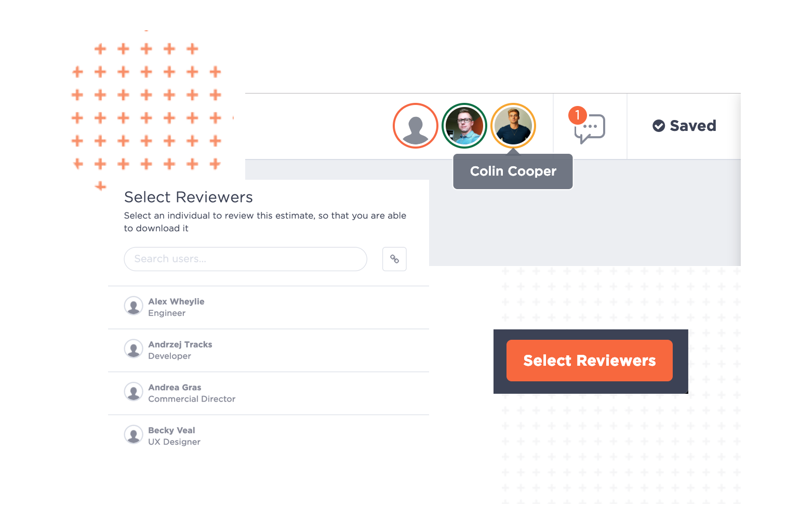Select Alex Wheylie as reviewer

269,307
